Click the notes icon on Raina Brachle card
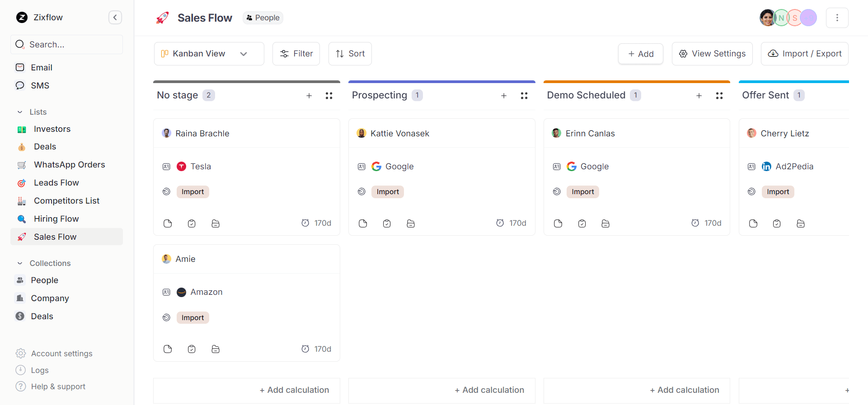Screen dimensions: 868x405 click(x=168, y=223)
